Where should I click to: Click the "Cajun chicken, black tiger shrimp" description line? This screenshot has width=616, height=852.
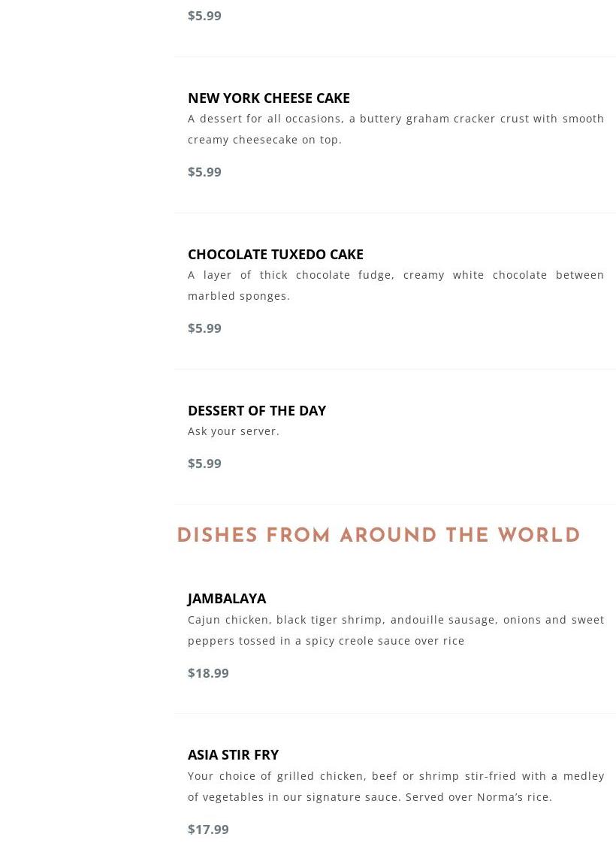pos(395,620)
